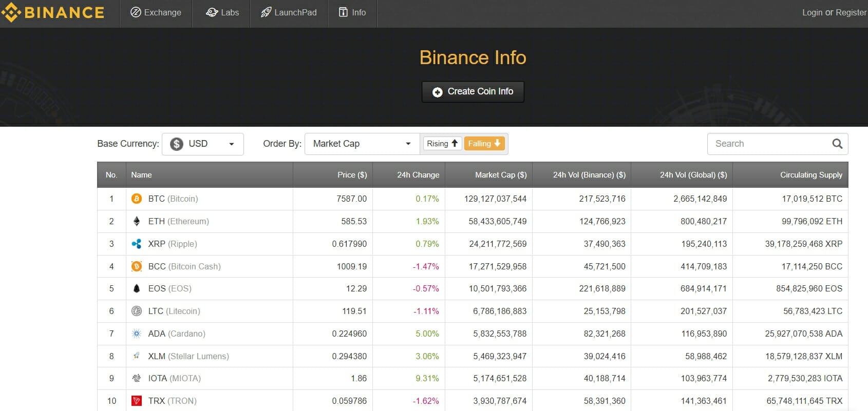Click the Stellar Lumens icon
The image size is (868, 411).
[137, 356]
